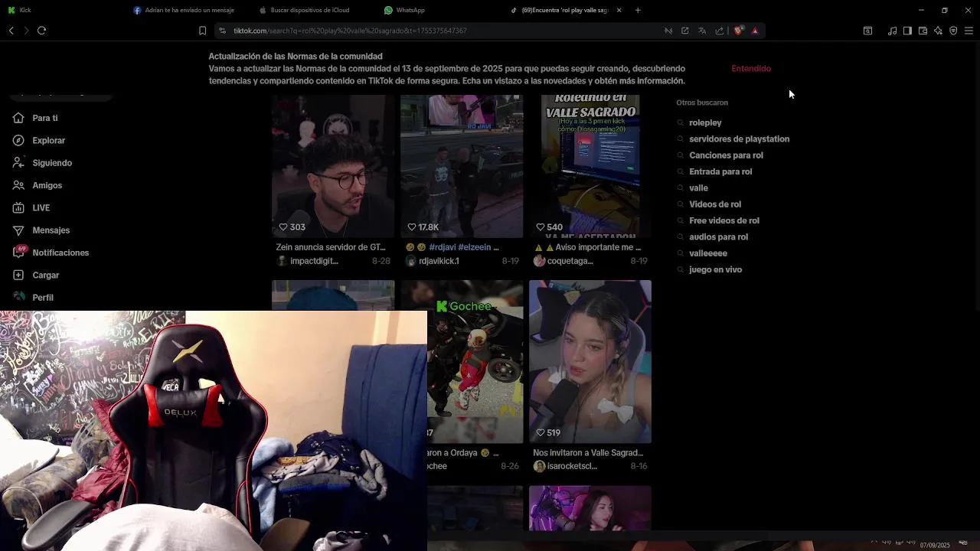This screenshot has width=980, height=551.
Task: Click Entendido to dismiss the notice
Action: point(751,69)
